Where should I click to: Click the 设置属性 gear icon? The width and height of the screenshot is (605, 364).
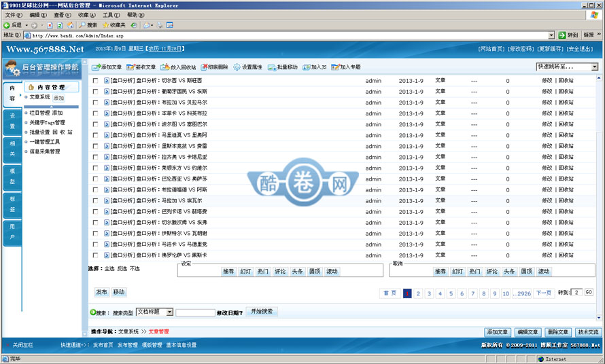(x=237, y=67)
